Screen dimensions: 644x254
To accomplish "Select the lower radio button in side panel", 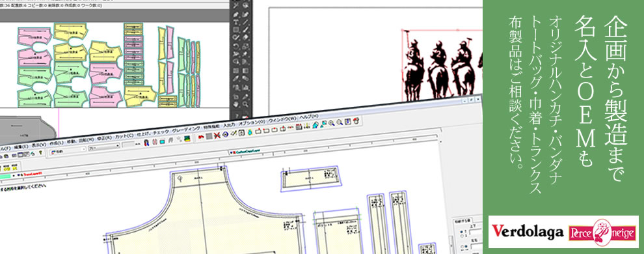I will tap(462, 236).
